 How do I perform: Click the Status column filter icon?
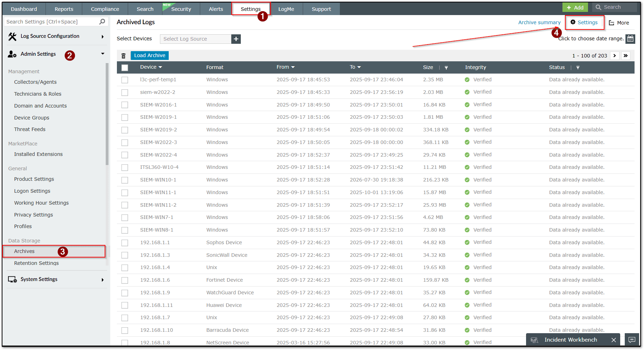point(578,68)
